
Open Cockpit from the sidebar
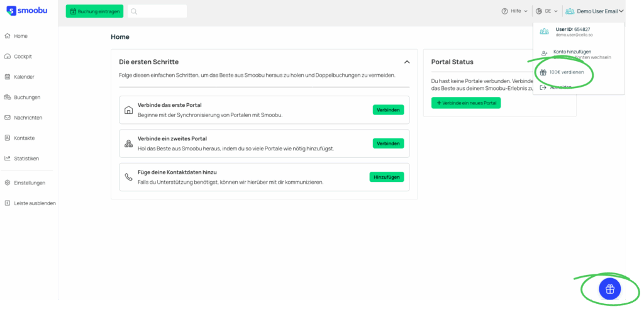pyautogui.click(x=23, y=57)
